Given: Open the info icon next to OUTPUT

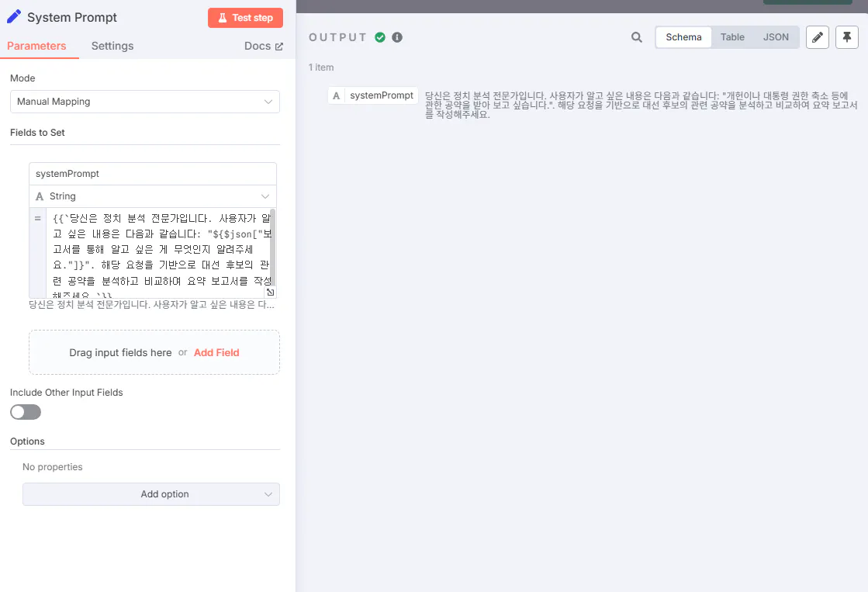Looking at the screenshot, I should pyautogui.click(x=396, y=36).
